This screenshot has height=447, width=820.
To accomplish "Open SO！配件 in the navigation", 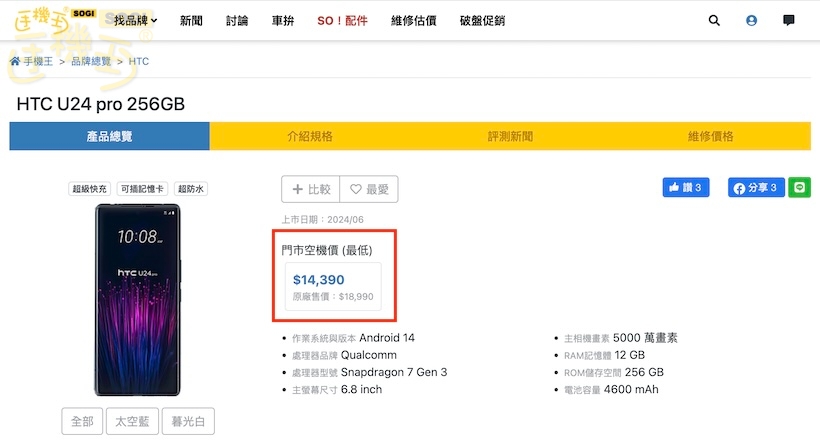I will (342, 20).
